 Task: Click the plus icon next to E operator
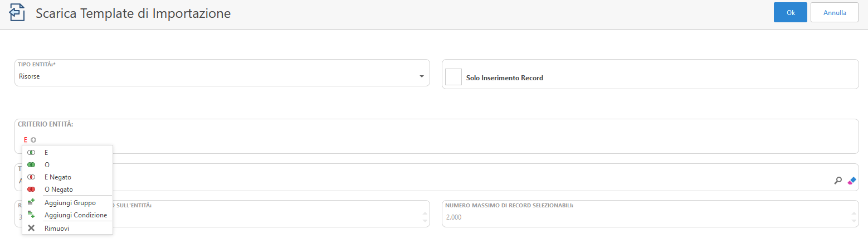[x=33, y=140]
